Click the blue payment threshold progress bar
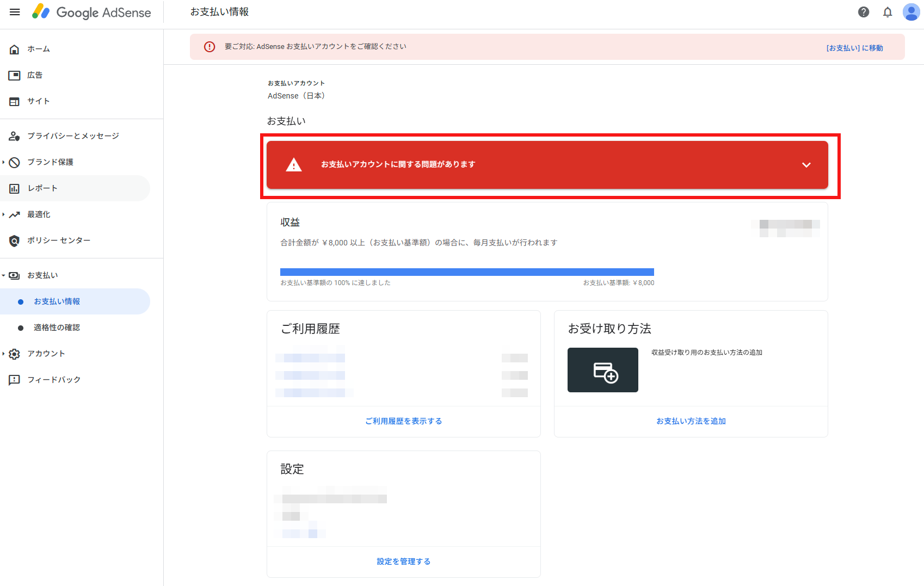 pyautogui.click(x=467, y=272)
